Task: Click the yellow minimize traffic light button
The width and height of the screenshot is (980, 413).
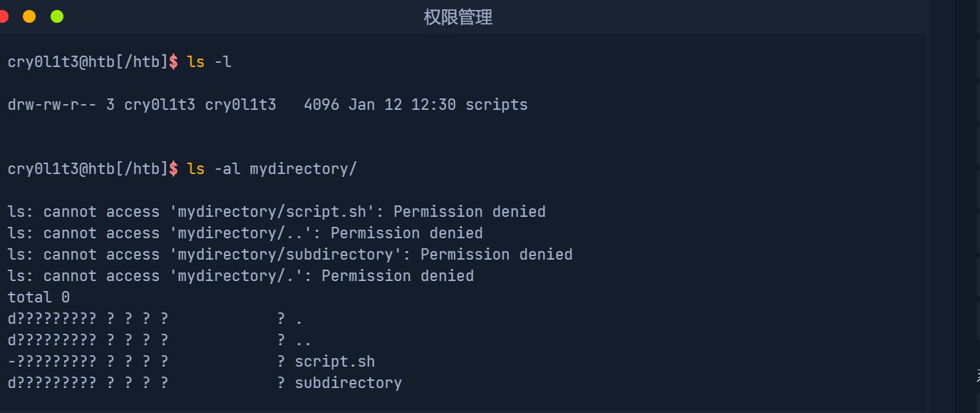Action: tap(29, 16)
